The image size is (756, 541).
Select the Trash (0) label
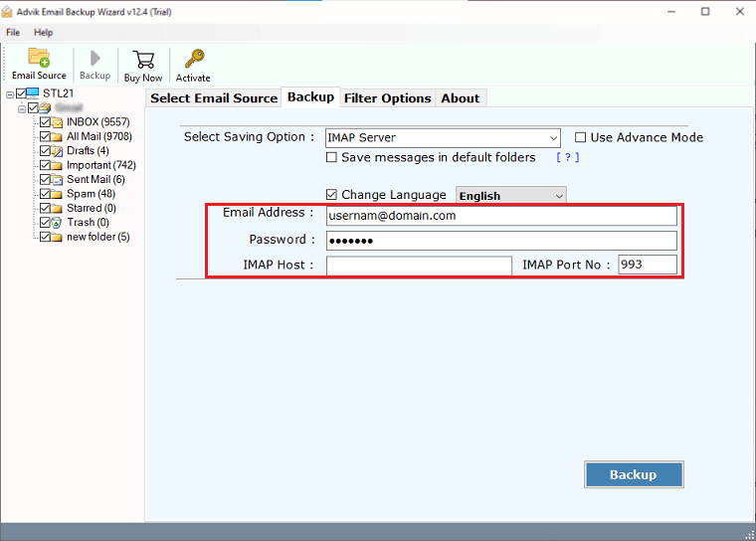click(x=89, y=223)
